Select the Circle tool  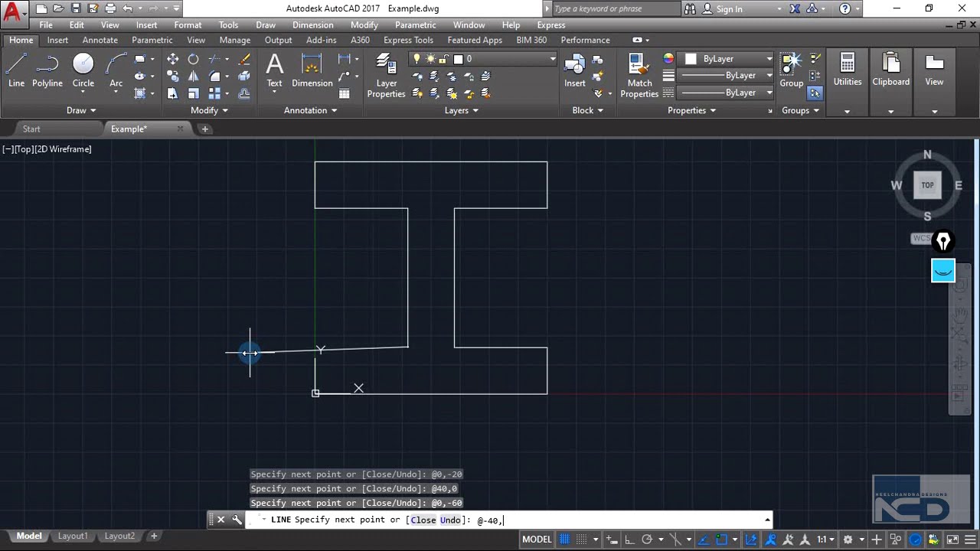83,70
